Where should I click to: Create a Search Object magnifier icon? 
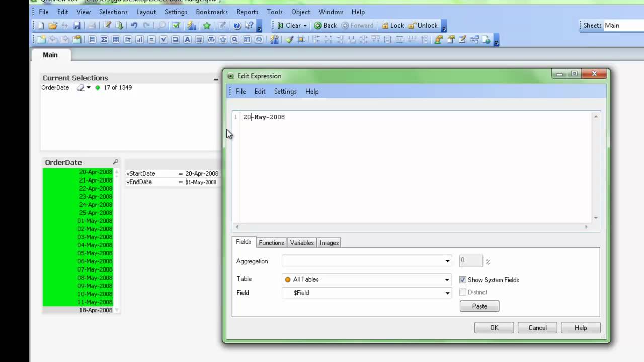(x=235, y=40)
